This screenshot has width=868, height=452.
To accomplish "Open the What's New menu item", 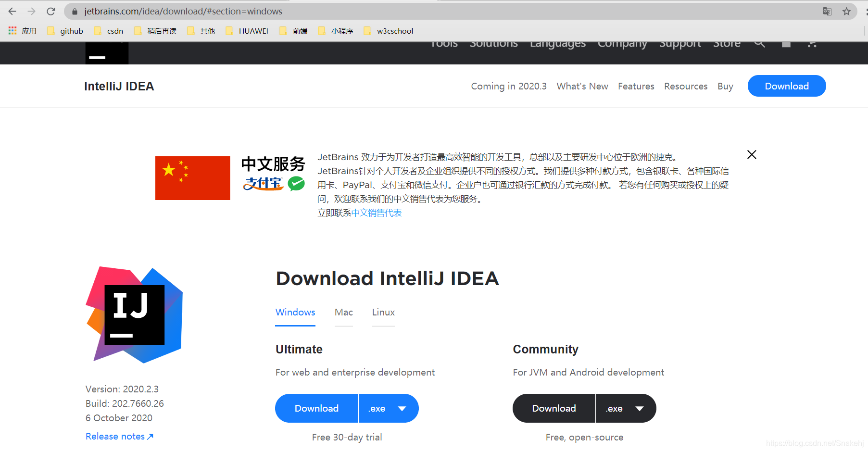I will click(582, 86).
